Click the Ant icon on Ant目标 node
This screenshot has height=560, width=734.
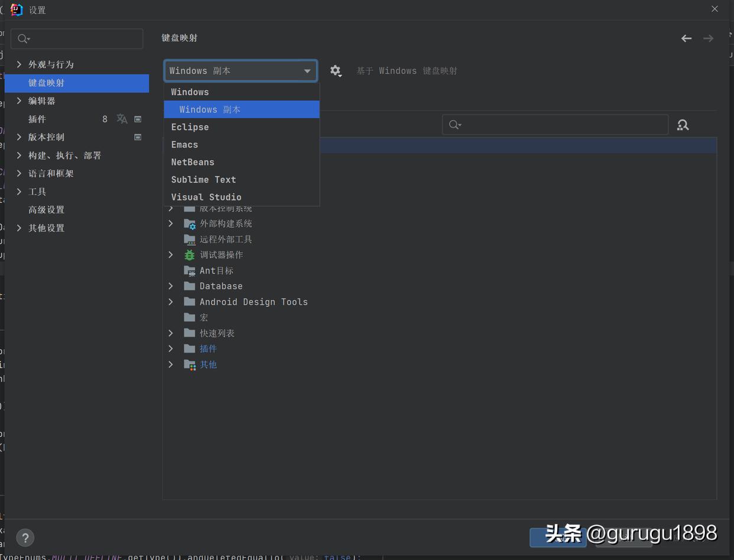190,271
